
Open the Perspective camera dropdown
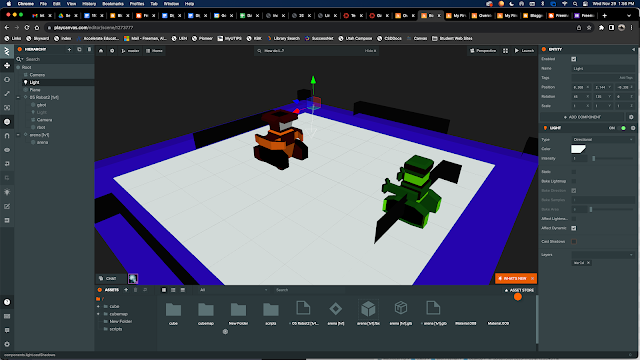(x=483, y=51)
